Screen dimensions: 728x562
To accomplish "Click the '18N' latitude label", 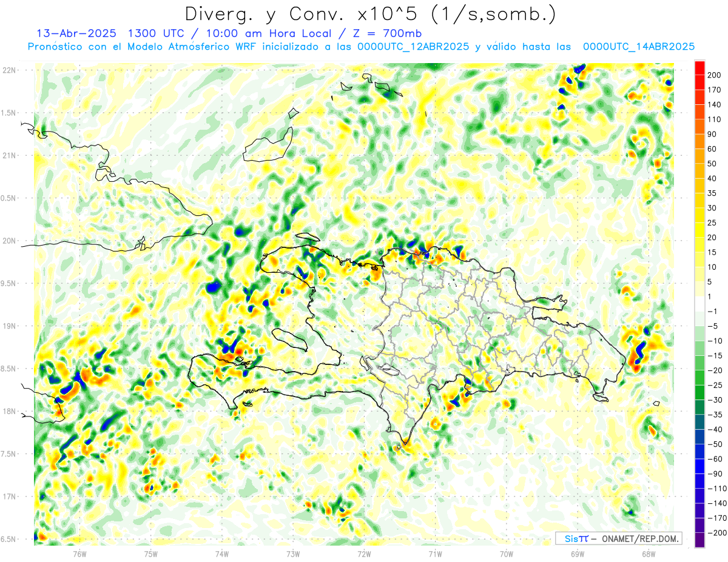I will pyautogui.click(x=9, y=411).
